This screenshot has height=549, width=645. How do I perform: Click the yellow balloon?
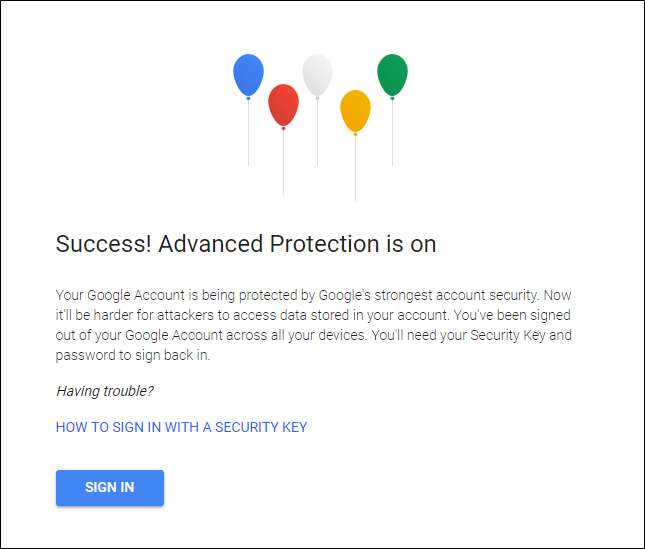(355, 110)
